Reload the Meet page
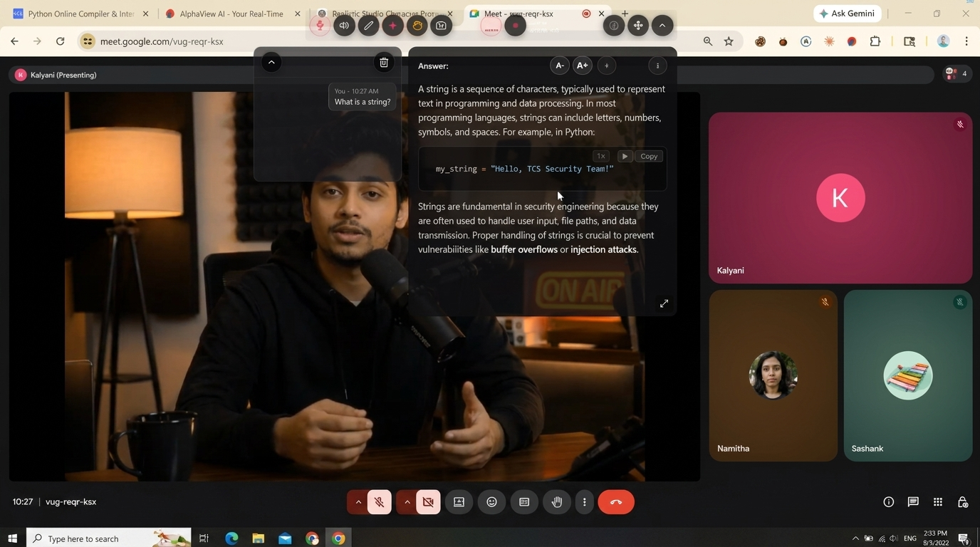The height and width of the screenshot is (547, 980). tap(61, 41)
